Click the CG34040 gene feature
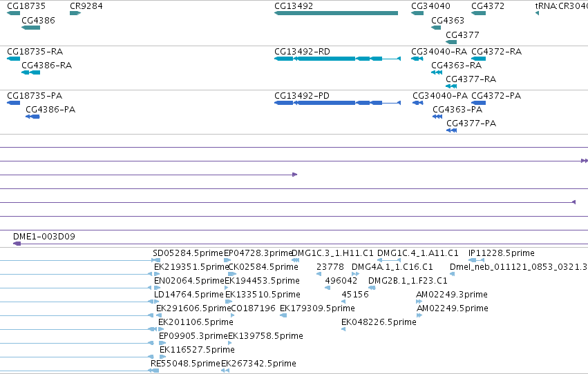Viewport: 588px width, 374px height. point(417,13)
